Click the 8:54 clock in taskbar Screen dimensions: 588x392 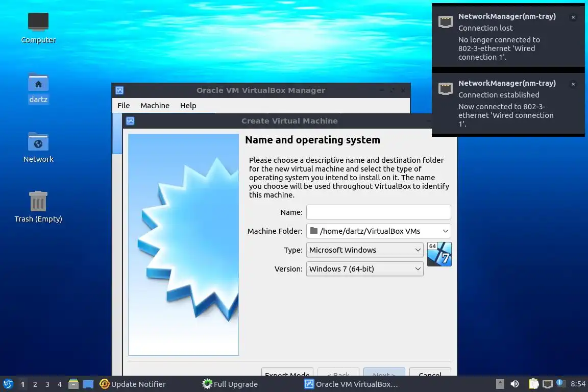click(x=577, y=384)
